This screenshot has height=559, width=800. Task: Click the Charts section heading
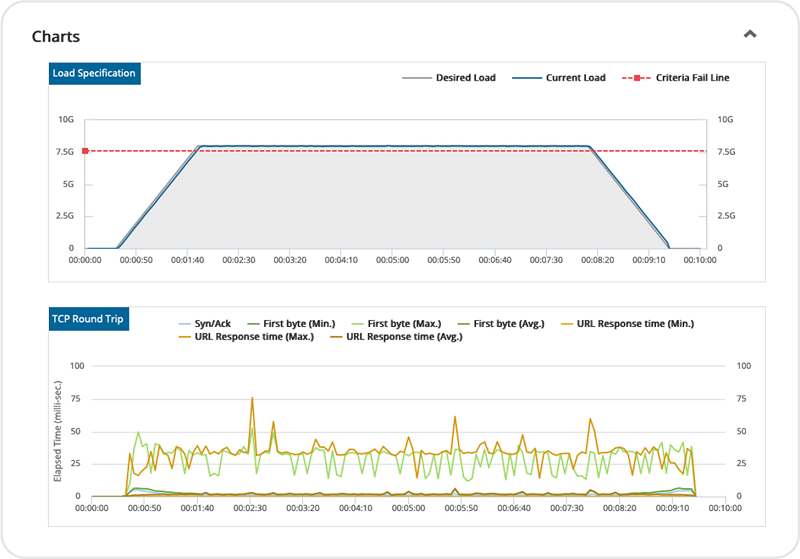[56, 37]
